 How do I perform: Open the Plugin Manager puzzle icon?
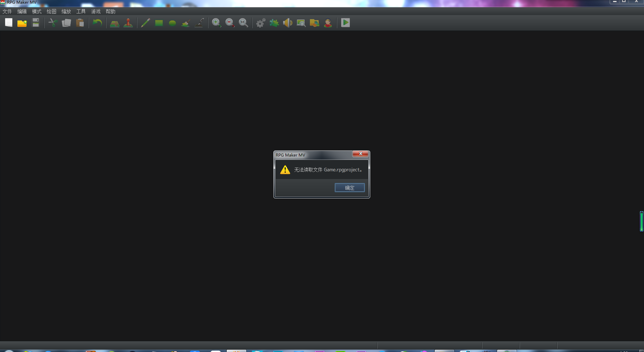(274, 23)
